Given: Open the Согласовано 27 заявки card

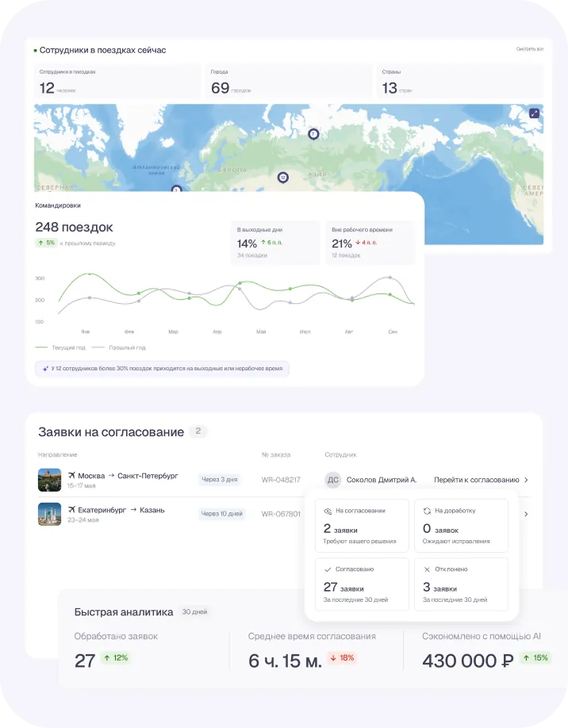Looking at the screenshot, I should [x=362, y=584].
